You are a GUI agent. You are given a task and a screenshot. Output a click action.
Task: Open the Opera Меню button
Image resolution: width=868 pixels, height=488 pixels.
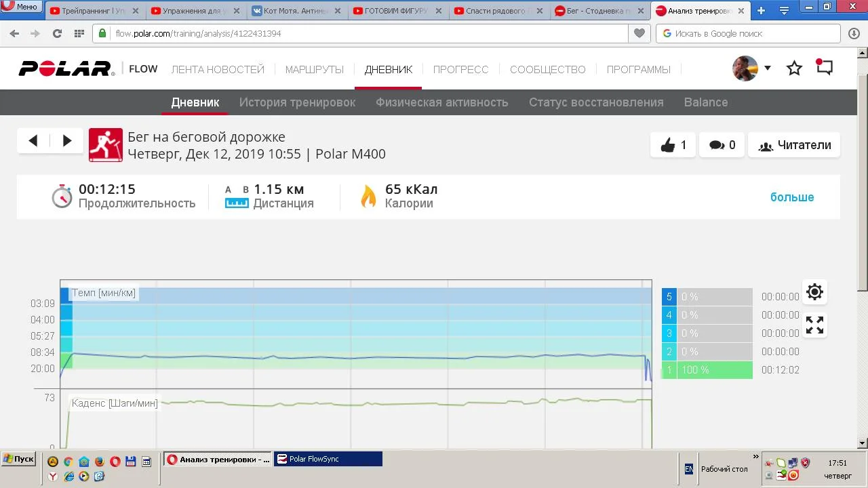click(x=21, y=7)
